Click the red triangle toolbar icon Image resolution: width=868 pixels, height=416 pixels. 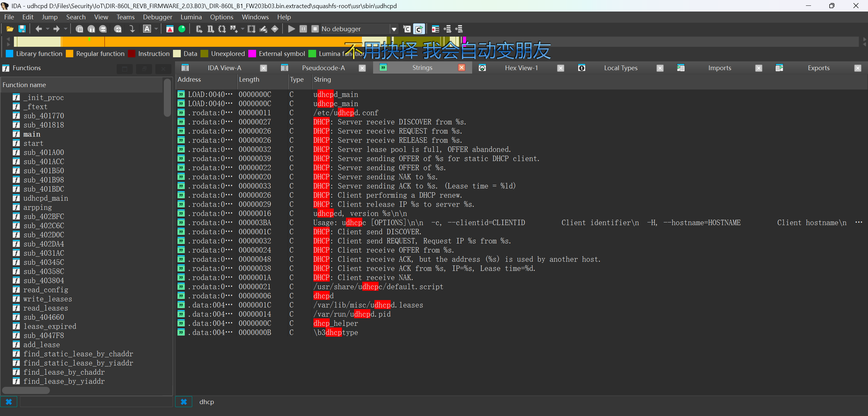(x=170, y=29)
